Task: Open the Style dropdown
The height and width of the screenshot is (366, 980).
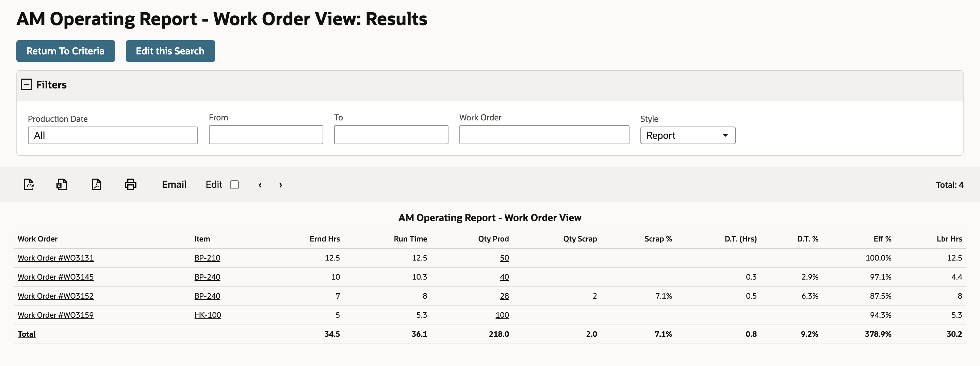Action: [687, 135]
